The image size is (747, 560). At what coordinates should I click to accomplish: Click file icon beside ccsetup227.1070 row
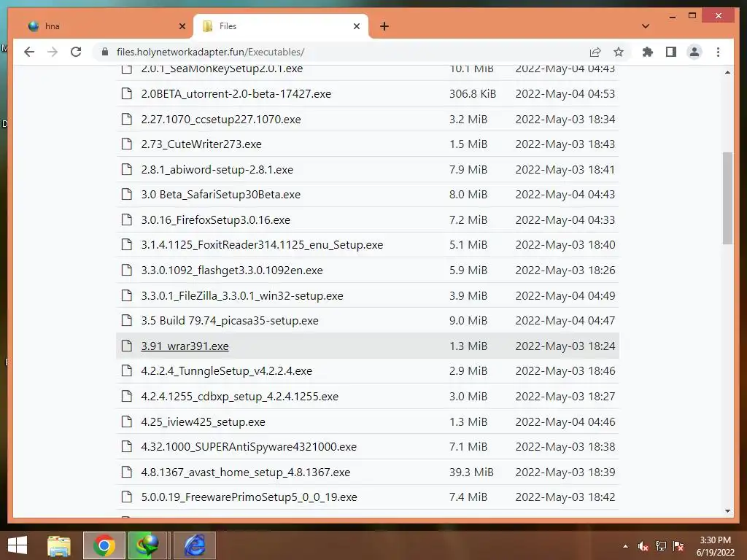click(127, 119)
